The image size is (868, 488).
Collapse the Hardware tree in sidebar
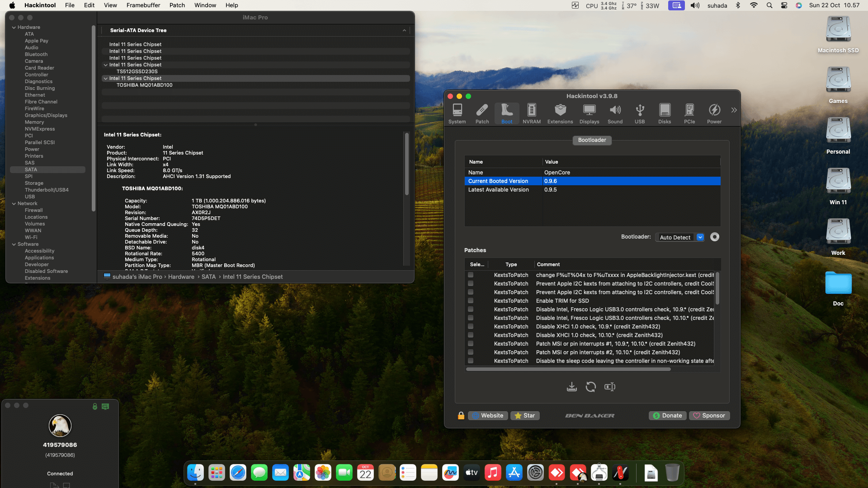tap(14, 28)
